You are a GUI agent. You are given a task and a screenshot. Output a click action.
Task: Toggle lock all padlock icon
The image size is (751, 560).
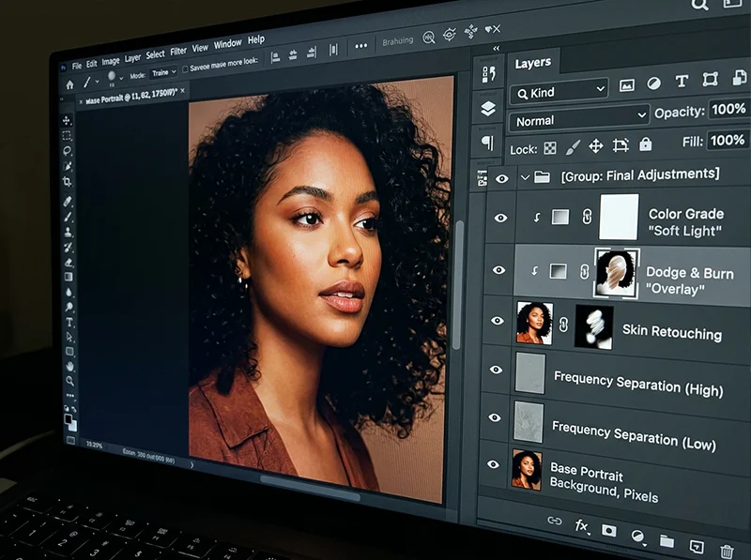point(646,144)
